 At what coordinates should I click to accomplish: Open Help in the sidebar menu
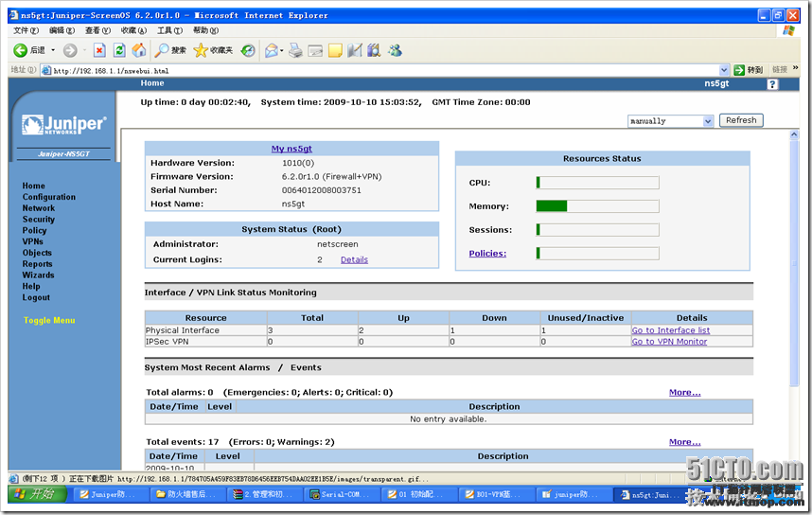(x=31, y=286)
